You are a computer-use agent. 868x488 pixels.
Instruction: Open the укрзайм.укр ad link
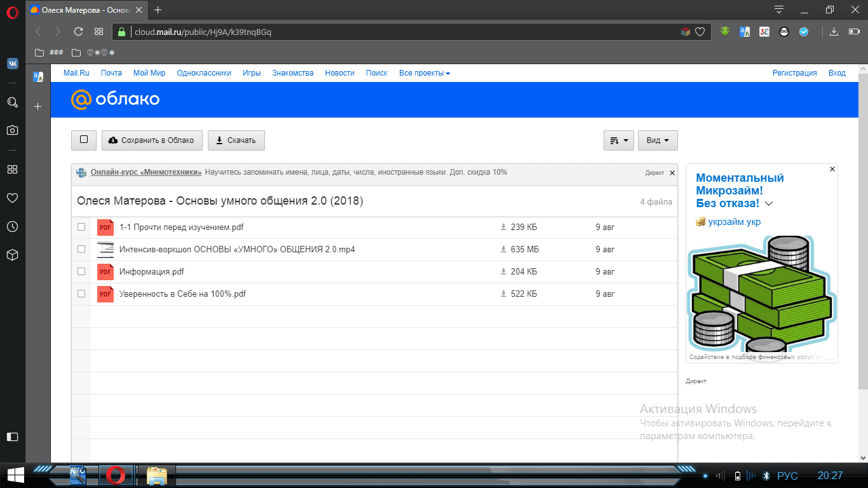[735, 222]
